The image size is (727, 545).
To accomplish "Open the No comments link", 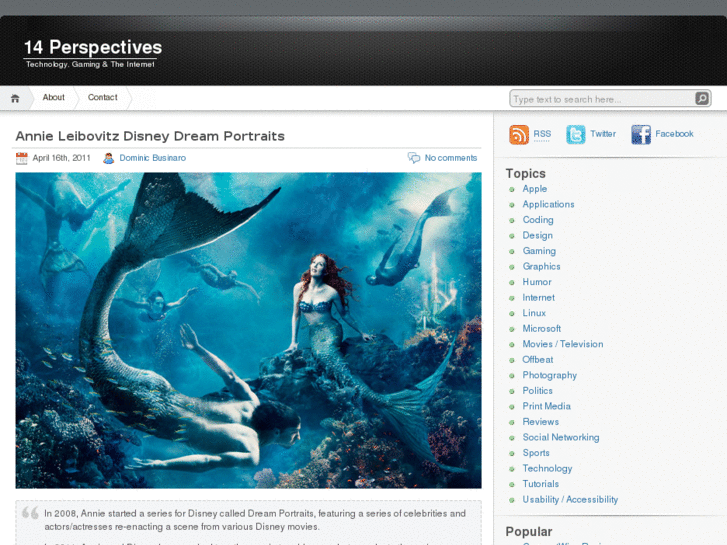I will (451, 158).
